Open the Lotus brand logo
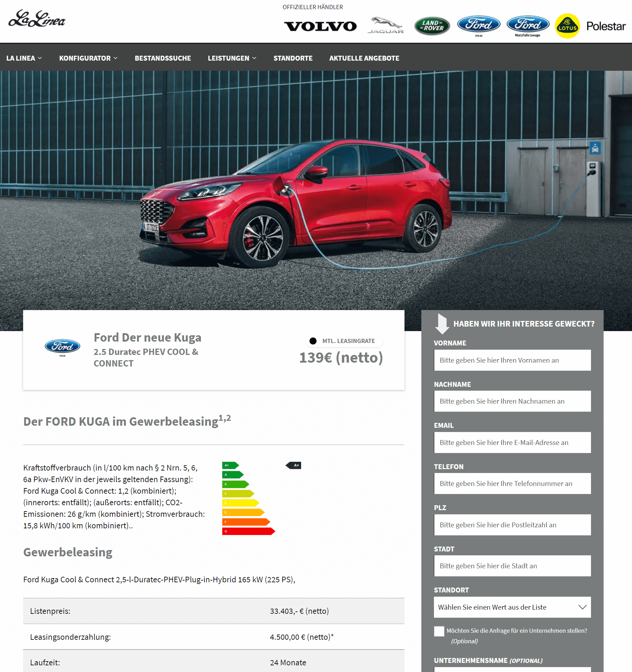This screenshot has height=672, width=632. click(568, 26)
